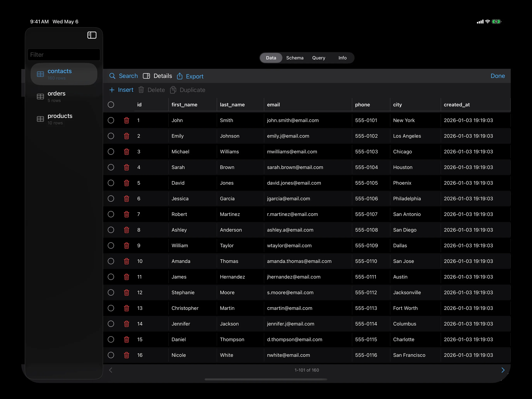
Task: Click trash icon for William Taylor row
Action: 126,245
